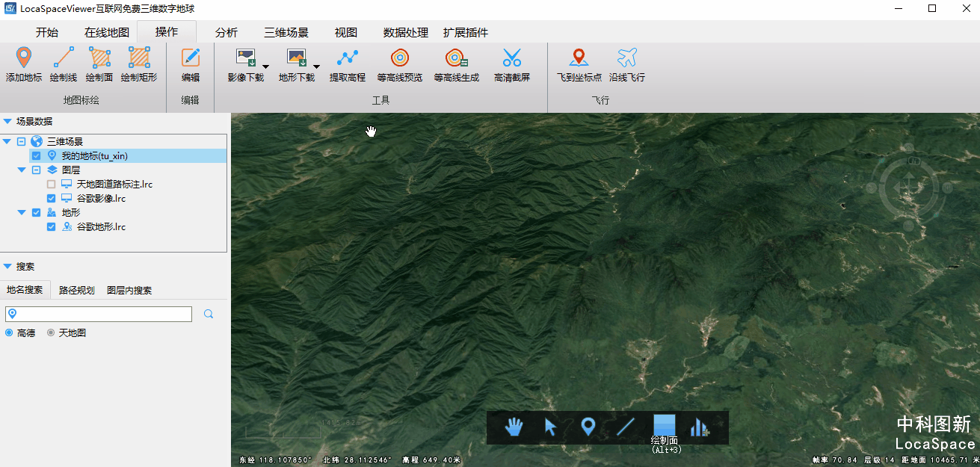
Task: Click the globe icon of 三维场景
Action: coord(37,141)
